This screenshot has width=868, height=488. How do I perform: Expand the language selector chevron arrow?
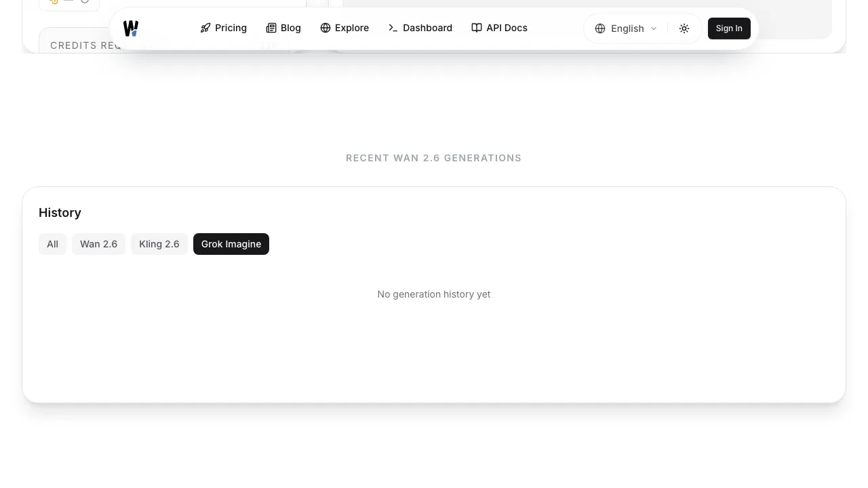click(x=654, y=28)
